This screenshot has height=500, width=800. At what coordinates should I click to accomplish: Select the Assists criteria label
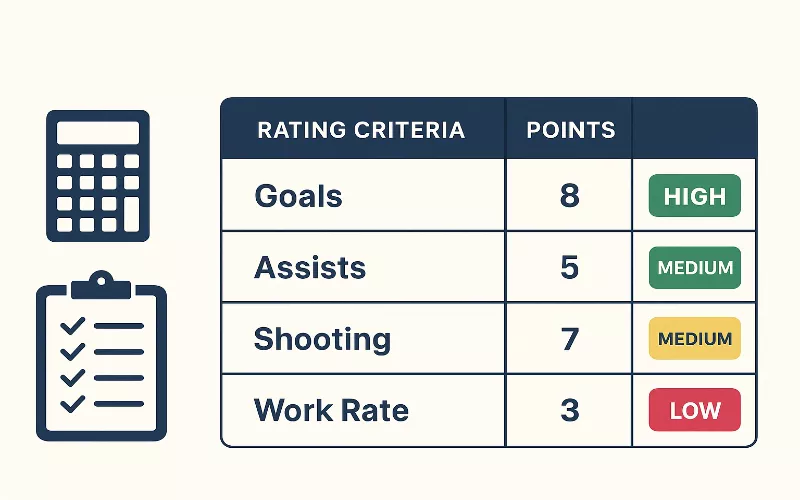click(x=310, y=268)
